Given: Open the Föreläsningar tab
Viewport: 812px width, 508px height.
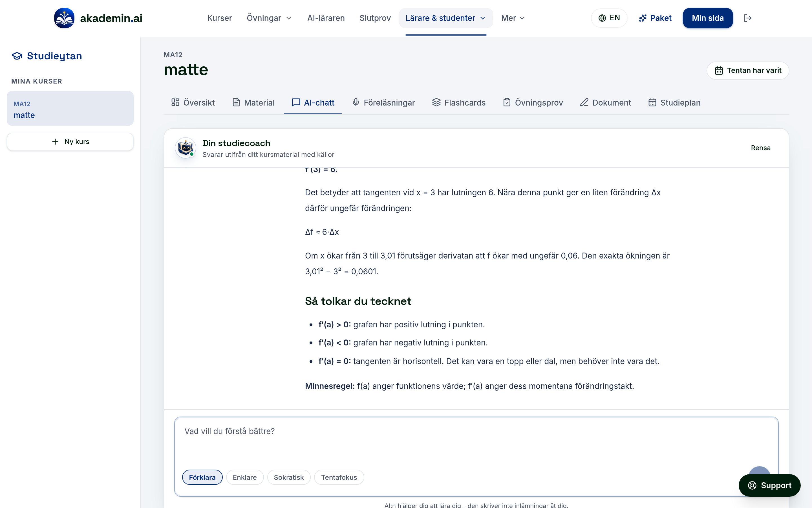Looking at the screenshot, I should pos(383,102).
